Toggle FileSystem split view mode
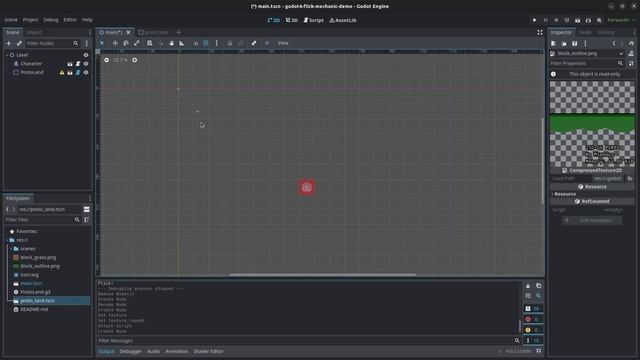The height and width of the screenshot is (360, 640). tap(87, 209)
